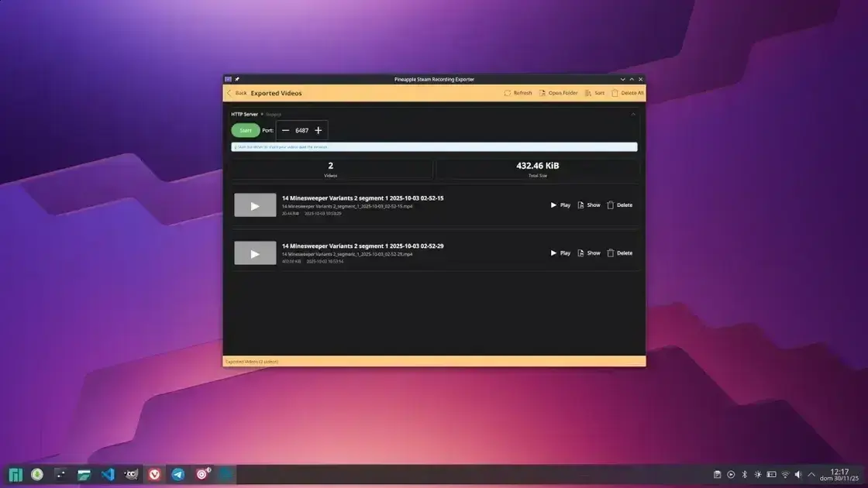
Task: Click Delete All in the toolbar
Action: pyautogui.click(x=627, y=93)
